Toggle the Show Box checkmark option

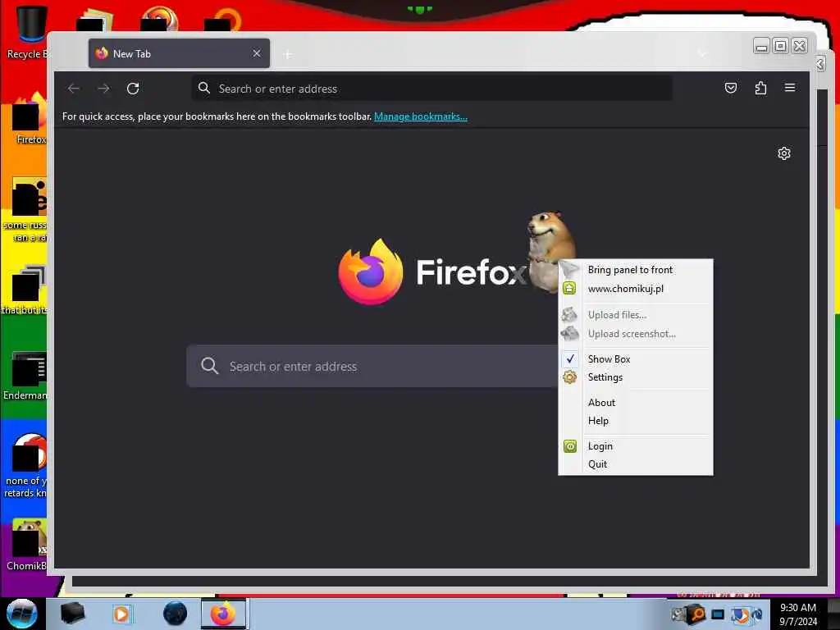[x=636, y=359]
